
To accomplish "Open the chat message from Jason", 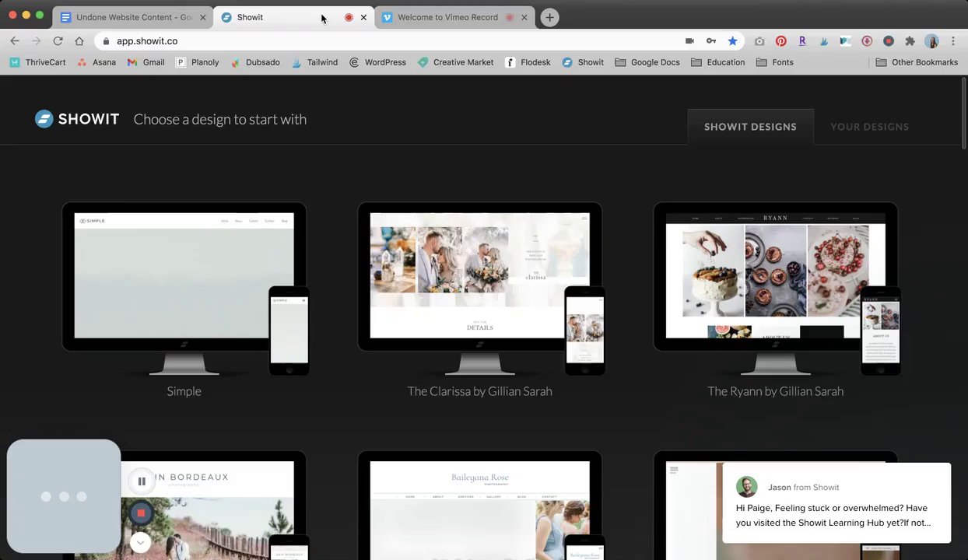I will (836, 502).
